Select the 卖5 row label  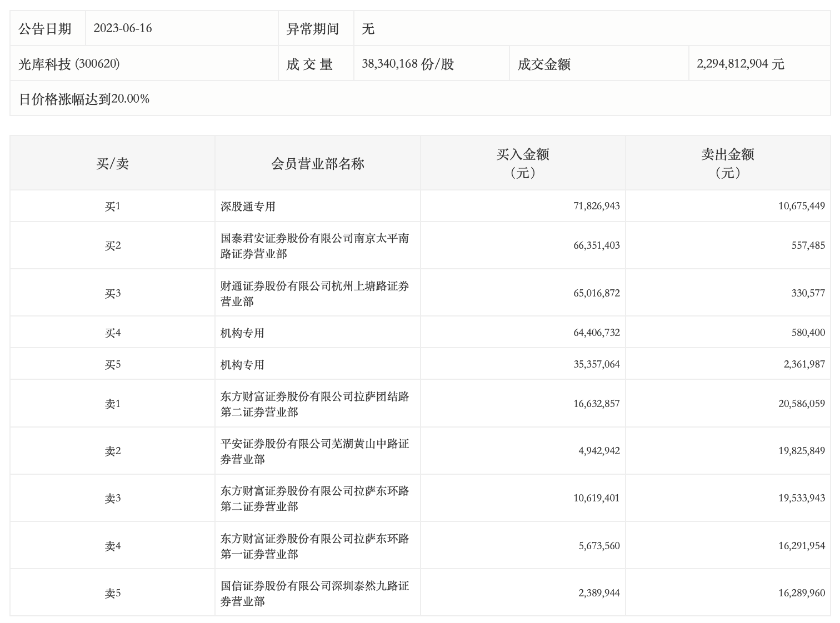click(x=112, y=593)
